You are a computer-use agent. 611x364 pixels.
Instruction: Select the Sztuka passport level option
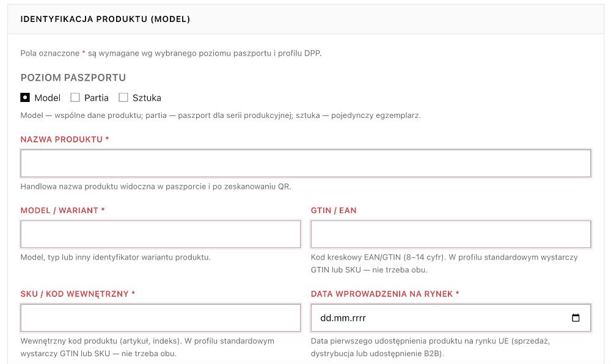(x=123, y=97)
